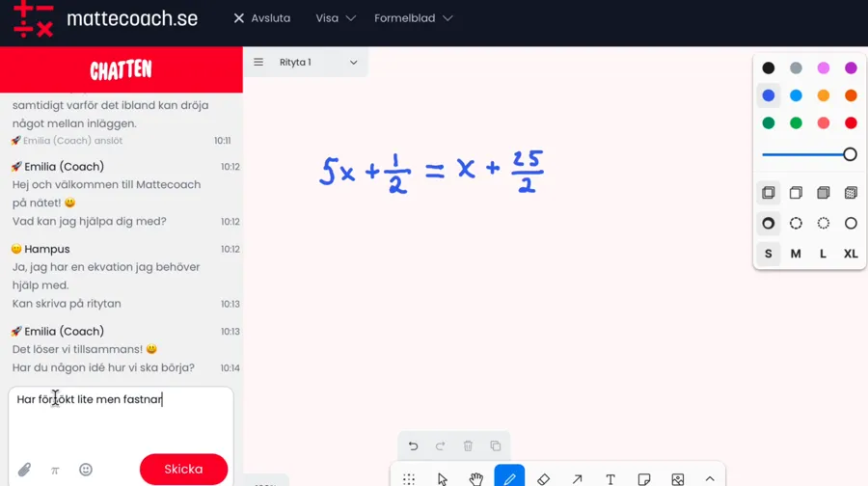This screenshot has width=868, height=486.
Task: Click the message 'Kan skriva på ritytan'
Action: coord(67,304)
